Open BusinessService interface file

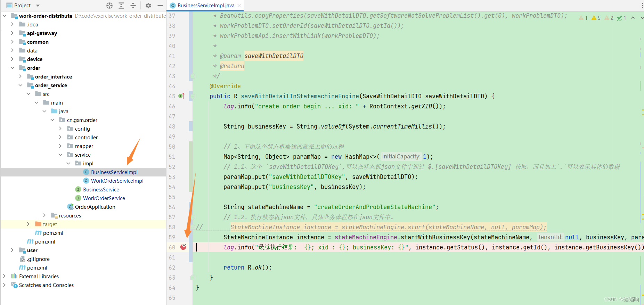click(x=101, y=189)
